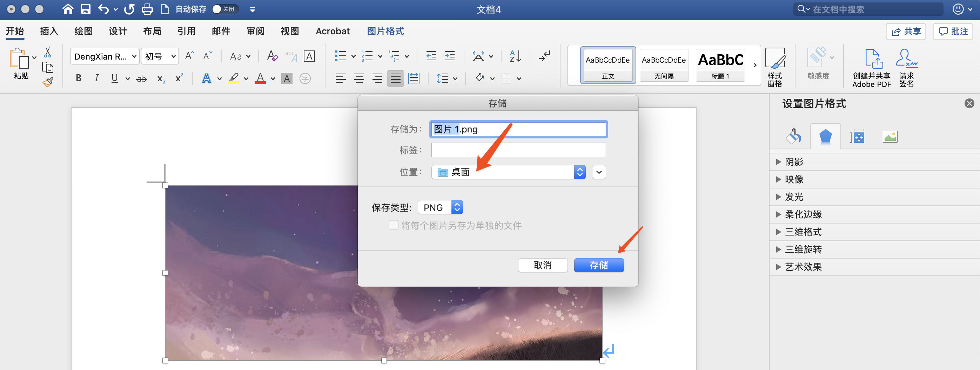Click the Home icon in title bar
The image size is (980, 370).
coord(68,9)
